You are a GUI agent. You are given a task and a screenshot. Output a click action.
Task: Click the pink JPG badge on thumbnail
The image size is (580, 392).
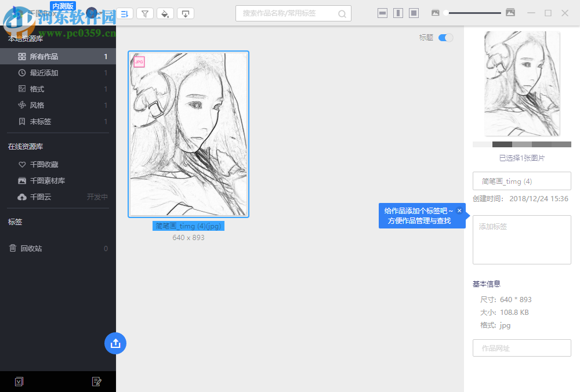(x=139, y=62)
